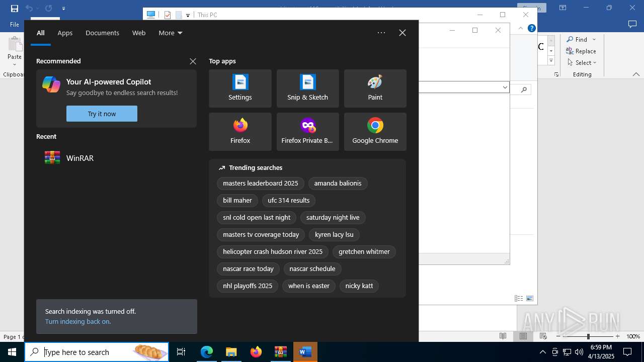Click Try it now button

coord(102,114)
